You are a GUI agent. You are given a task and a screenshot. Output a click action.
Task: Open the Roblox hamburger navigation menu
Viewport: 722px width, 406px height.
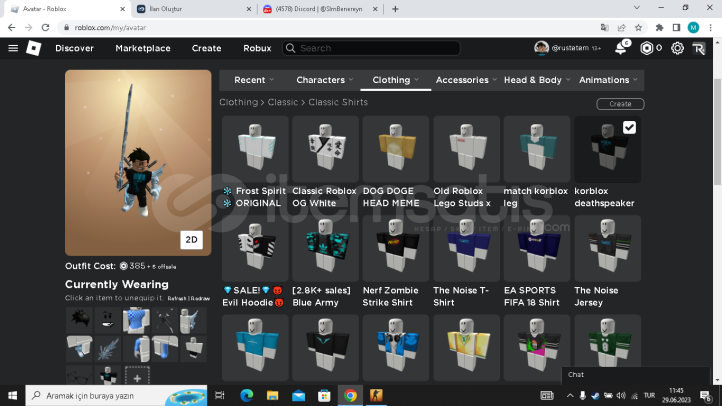13,48
